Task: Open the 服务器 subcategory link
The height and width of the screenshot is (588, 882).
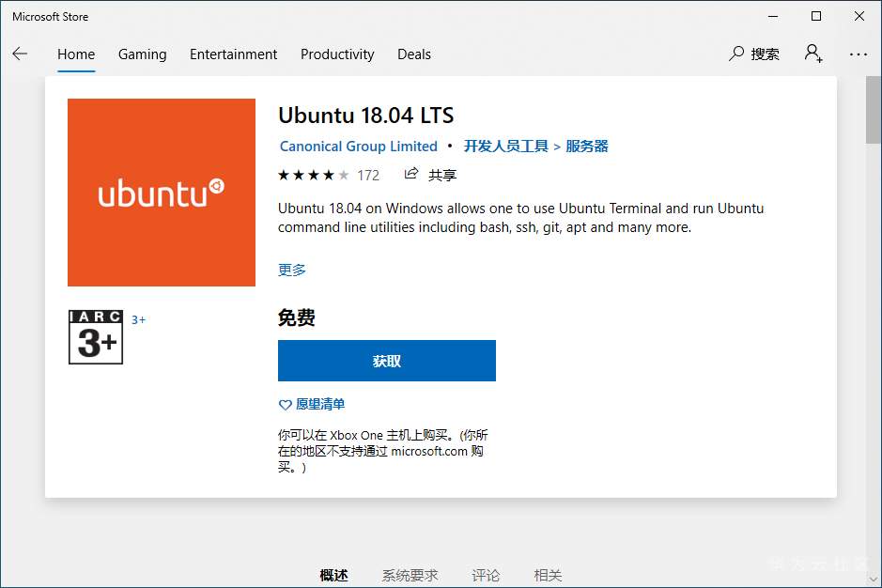Action: pyautogui.click(x=587, y=147)
